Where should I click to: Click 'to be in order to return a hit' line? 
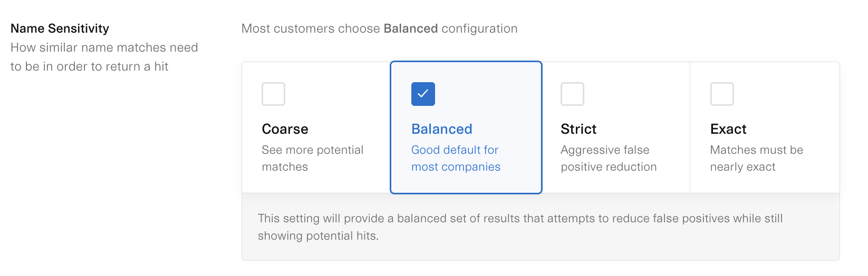[x=89, y=66]
